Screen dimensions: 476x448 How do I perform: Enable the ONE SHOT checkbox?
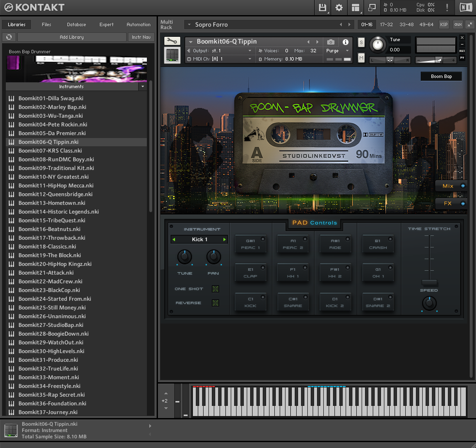(215, 289)
